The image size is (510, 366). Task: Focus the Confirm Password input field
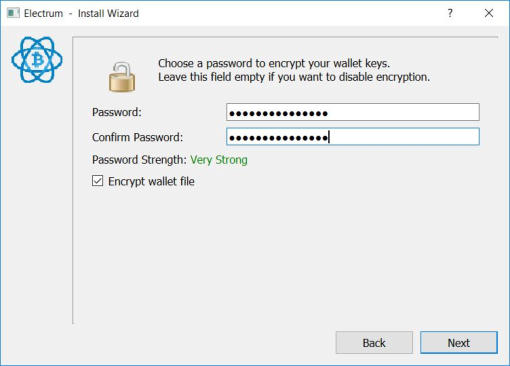tap(353, 137)
